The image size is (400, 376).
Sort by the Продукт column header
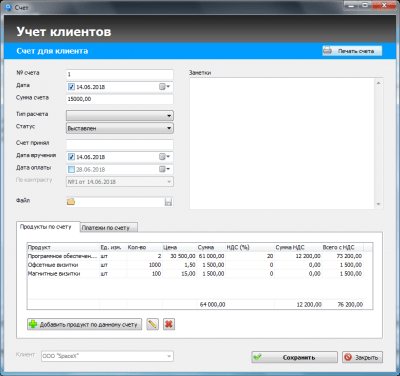point(63,247)
